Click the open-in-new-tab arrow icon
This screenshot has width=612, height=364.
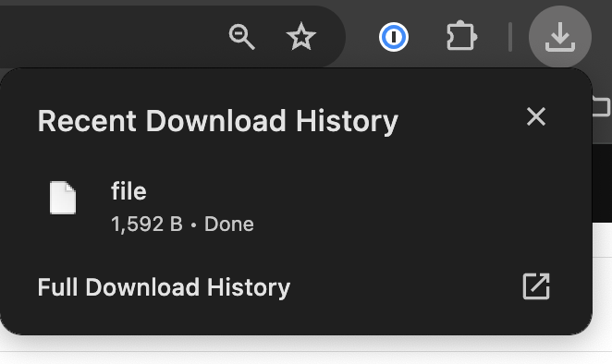tap(536, 286)
